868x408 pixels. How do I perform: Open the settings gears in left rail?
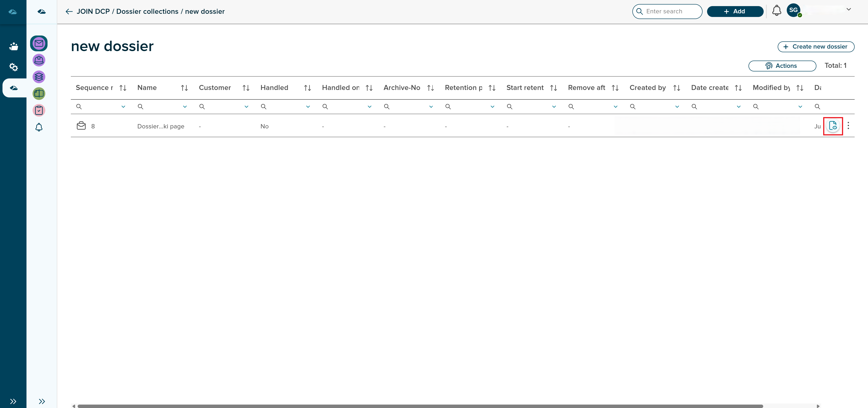tap(13, 67)
